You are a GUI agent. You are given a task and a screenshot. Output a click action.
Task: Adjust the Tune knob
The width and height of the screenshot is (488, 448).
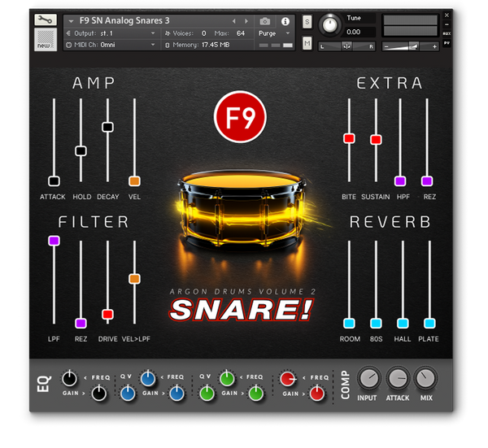coord(330,24)
